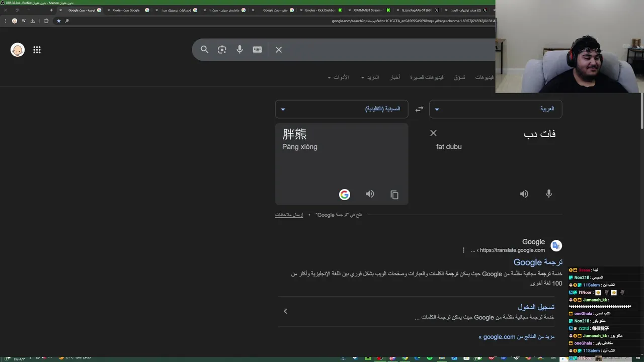The height and width of the screenshot is (362, 644).
Task: Click إرسال ملاحظات feedback link
Action: pos(289,215)
